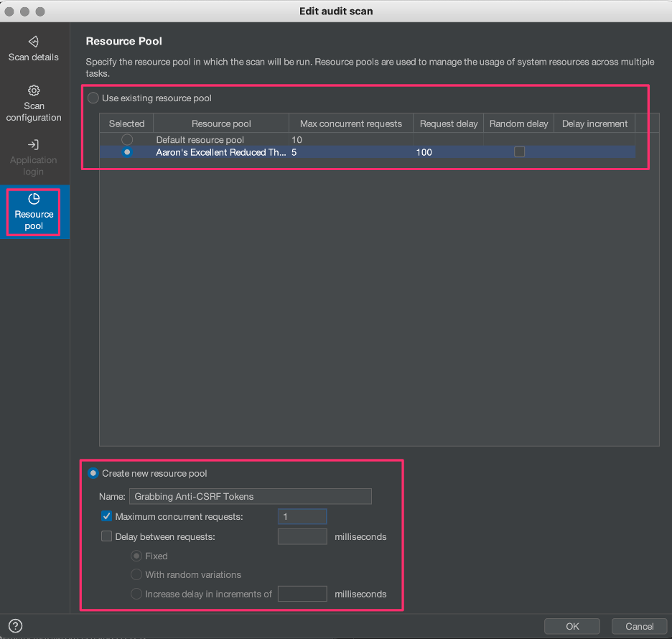Select the Fixed delay radio option

(136, 556)
